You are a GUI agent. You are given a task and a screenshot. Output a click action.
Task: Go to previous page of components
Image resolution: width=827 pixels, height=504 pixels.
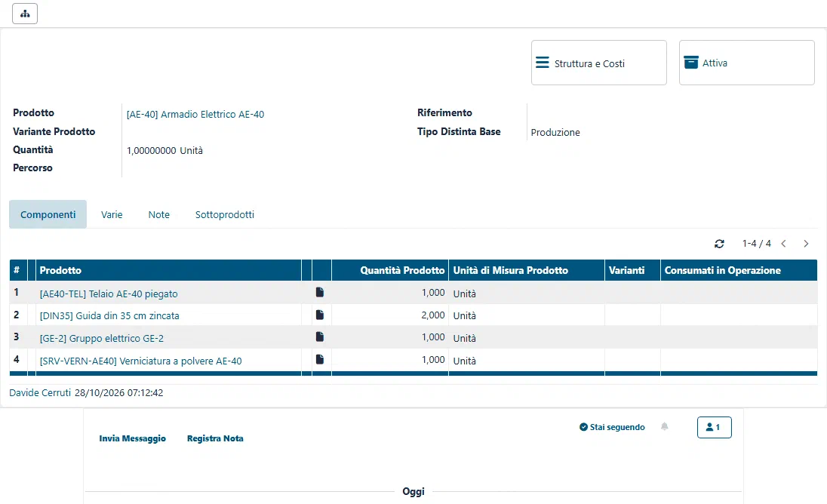tap(784, 244)
